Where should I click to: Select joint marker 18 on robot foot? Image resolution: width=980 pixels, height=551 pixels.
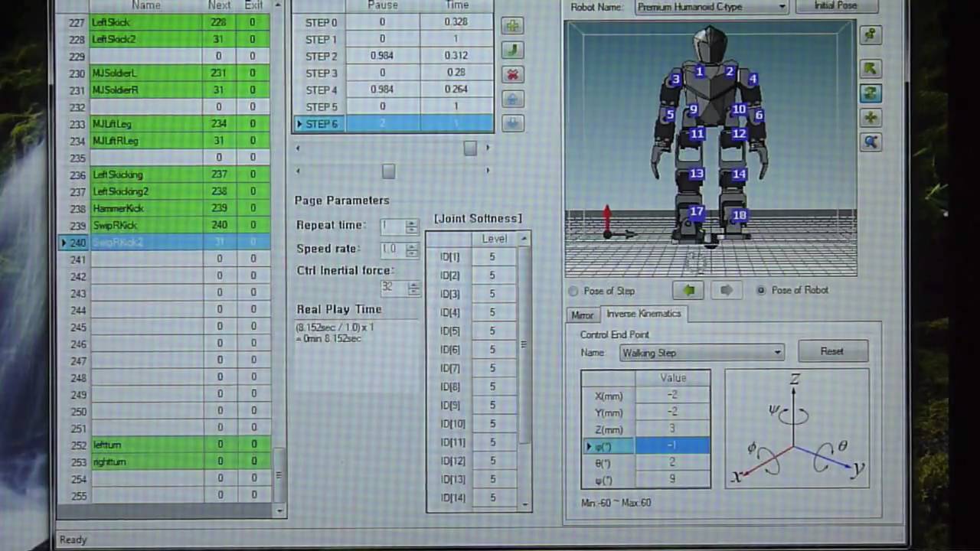coord(740,216)
